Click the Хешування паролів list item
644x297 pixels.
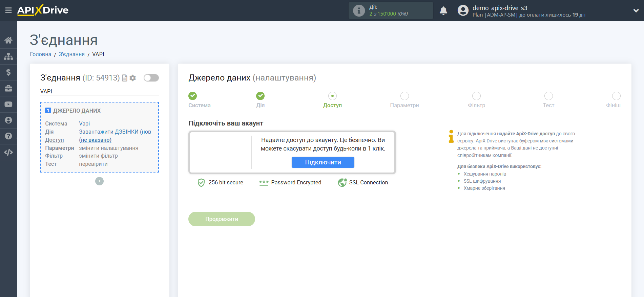485,174
